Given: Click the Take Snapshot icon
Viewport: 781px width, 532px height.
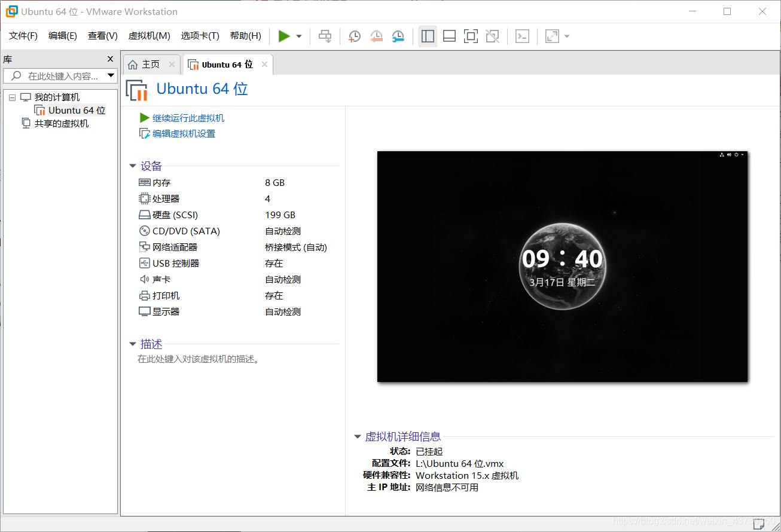Looking at the screenshot, I should click(x=354, y=36).
